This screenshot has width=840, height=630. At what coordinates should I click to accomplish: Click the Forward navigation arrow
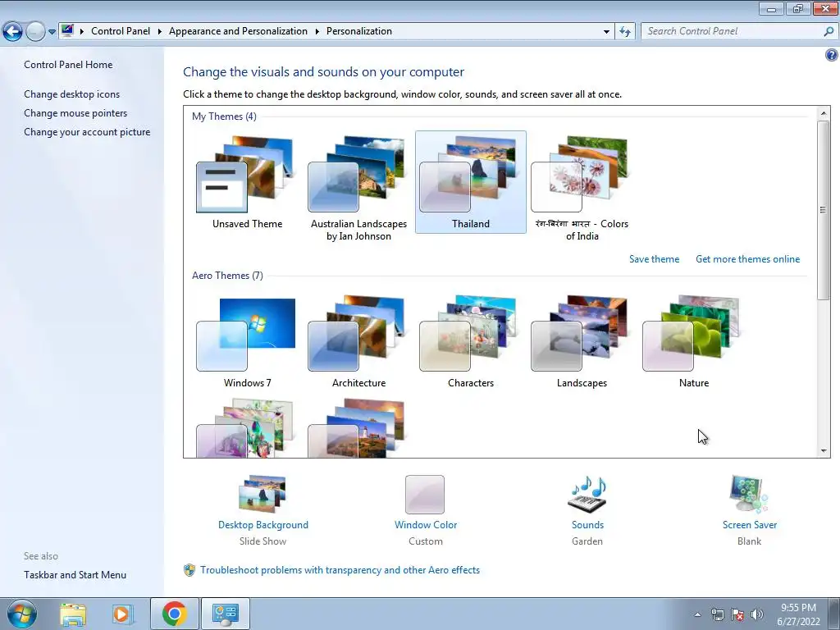(x=35, y=32)
